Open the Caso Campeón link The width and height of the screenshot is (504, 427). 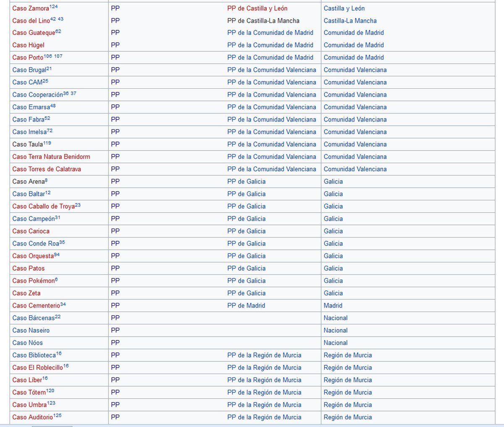click(x=34, y=219)
